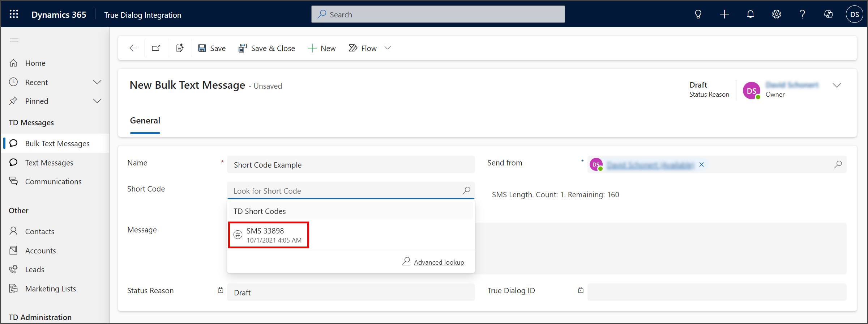
Task: Open Bulk Text Messages in sidebar
Action: click(x=55, y=143)
